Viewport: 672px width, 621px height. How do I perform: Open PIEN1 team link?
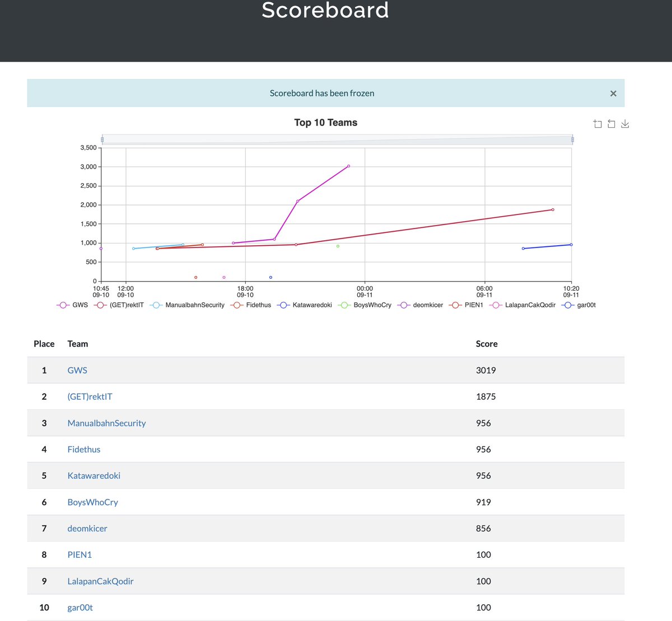tap(80, 554)
